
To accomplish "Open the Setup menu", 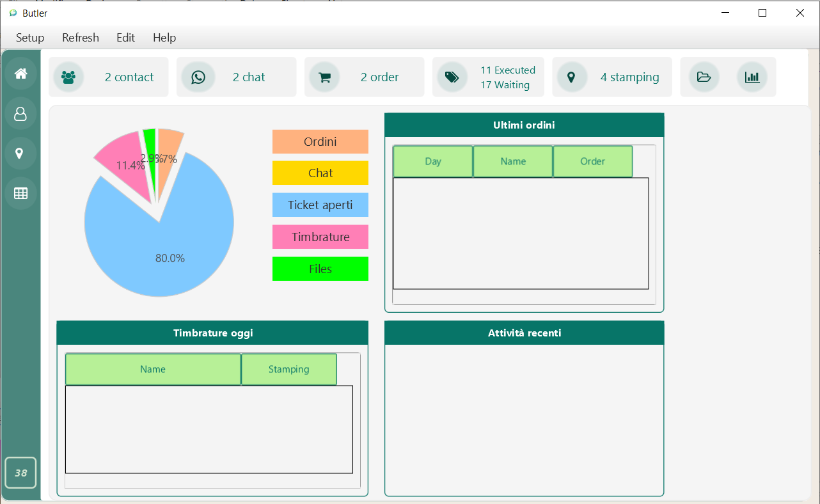I will pyautogui.click(x=30, y=38).
